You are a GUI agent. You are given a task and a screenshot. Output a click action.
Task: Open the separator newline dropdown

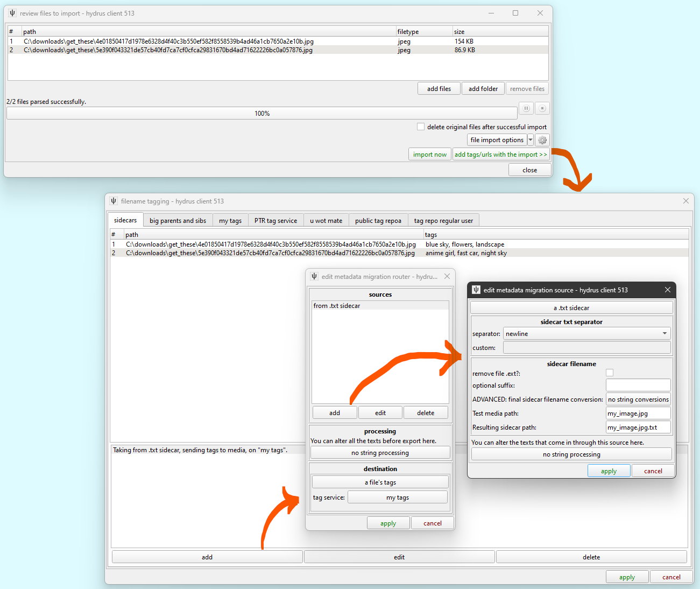[x=586, y=334]
